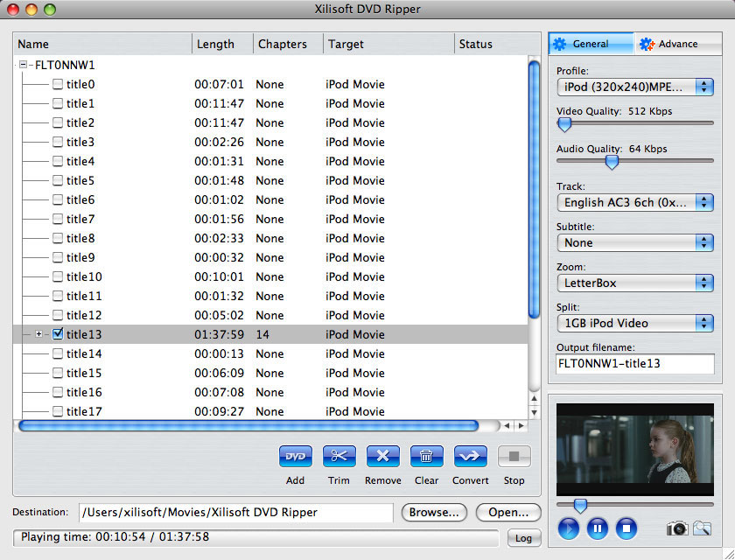Open the Subtitle dropdown

[x=635, y=242]
